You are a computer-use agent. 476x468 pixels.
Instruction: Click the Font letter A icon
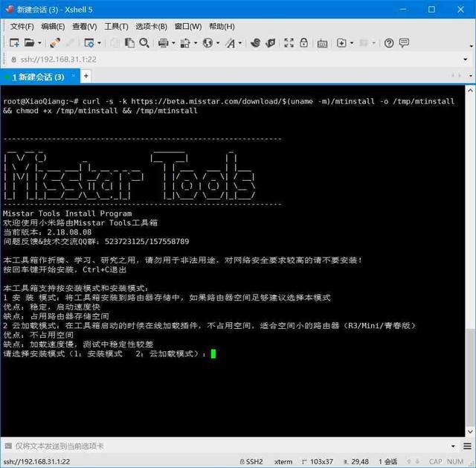(x=230, y=43)
